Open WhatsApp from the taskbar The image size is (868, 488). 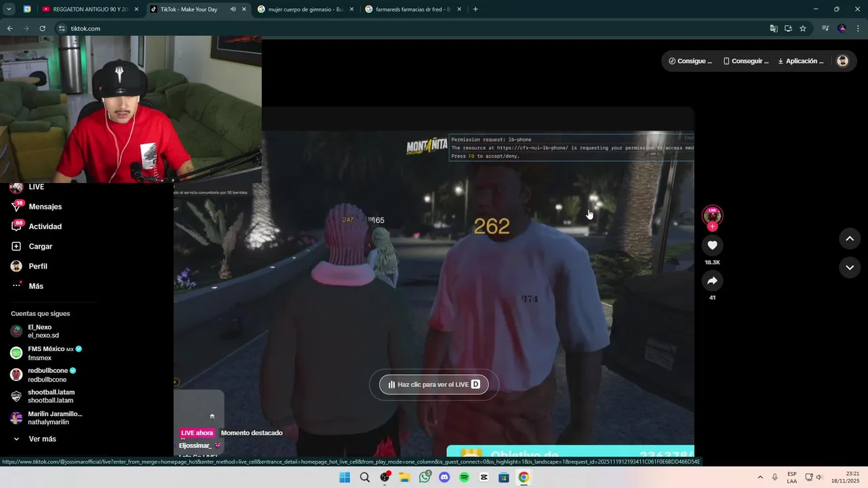[x=425, y=477]
